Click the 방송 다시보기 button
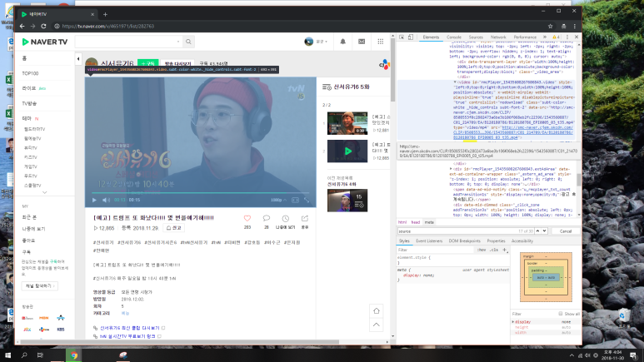 (x=177, y=63)
